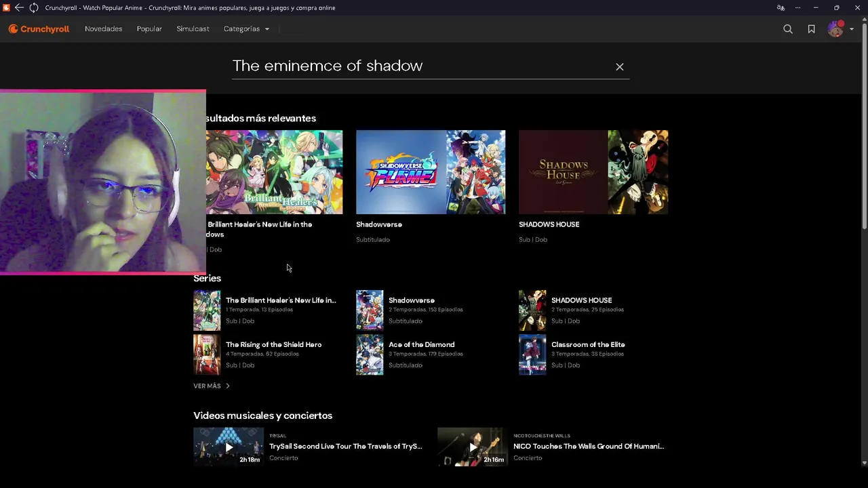
Task: Click VER MÁS link
Action: click(x=207, y=386)
